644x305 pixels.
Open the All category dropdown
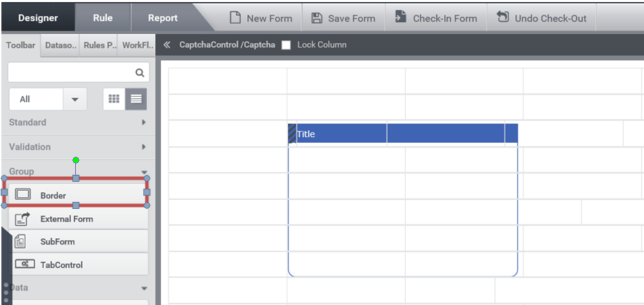tap(47, 99)
